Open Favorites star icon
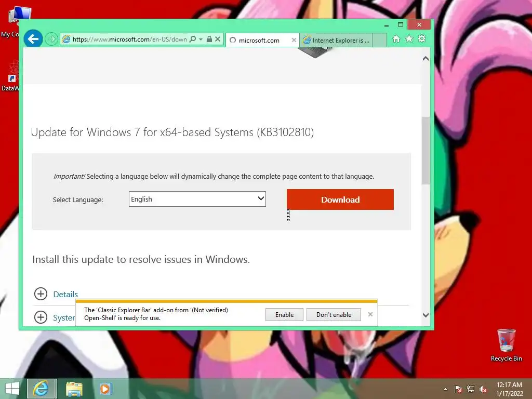Screen dimensions: 532x399 (x=409, y=39)
